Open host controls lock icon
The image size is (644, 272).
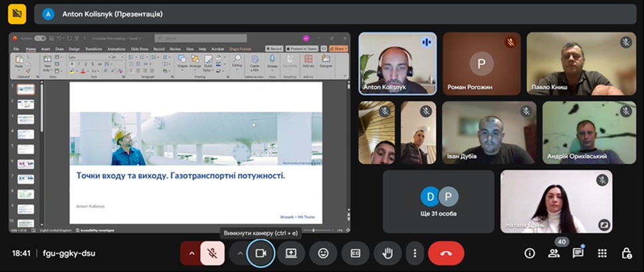(x=626, y=253)
